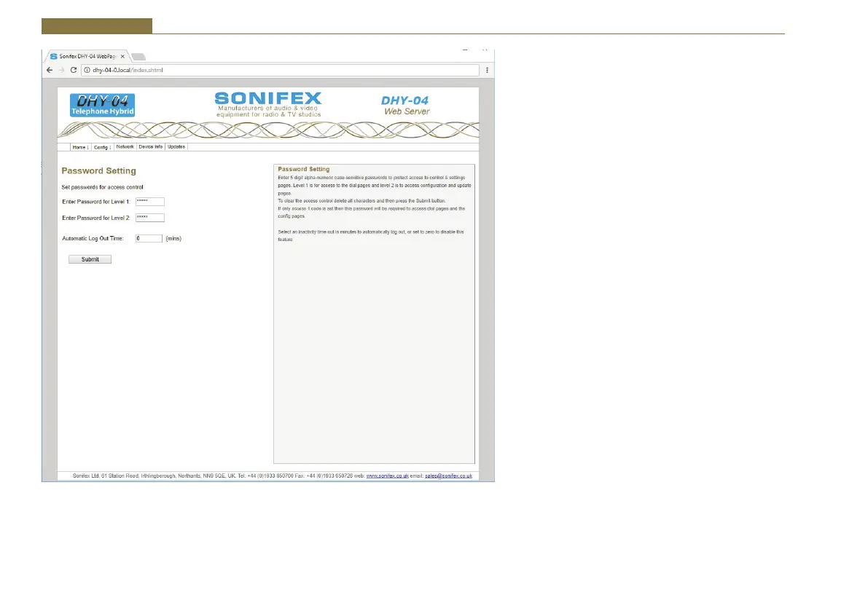868x611 pixels.
Task: Click the sales@sonifex.co.uk email link
Action: pyautogui.click(x=448, y=476)
